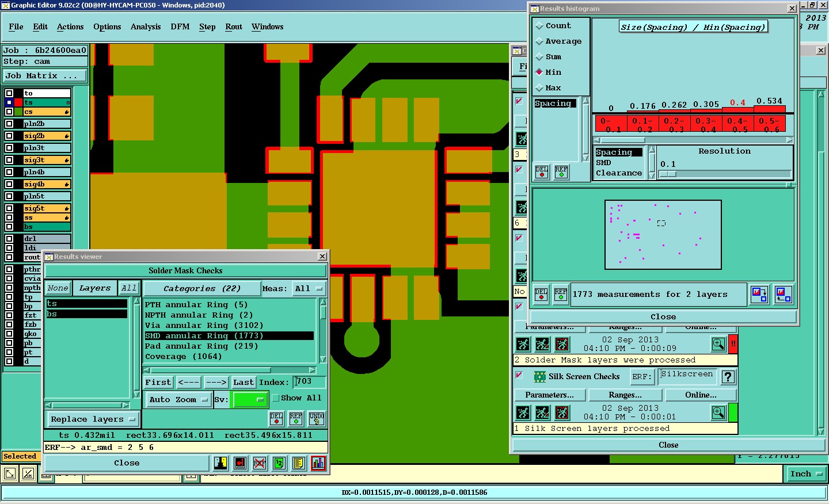This screenshot has width=829, height=504.
Task: Open the Inch units dropdown
Action: (807, 474)
